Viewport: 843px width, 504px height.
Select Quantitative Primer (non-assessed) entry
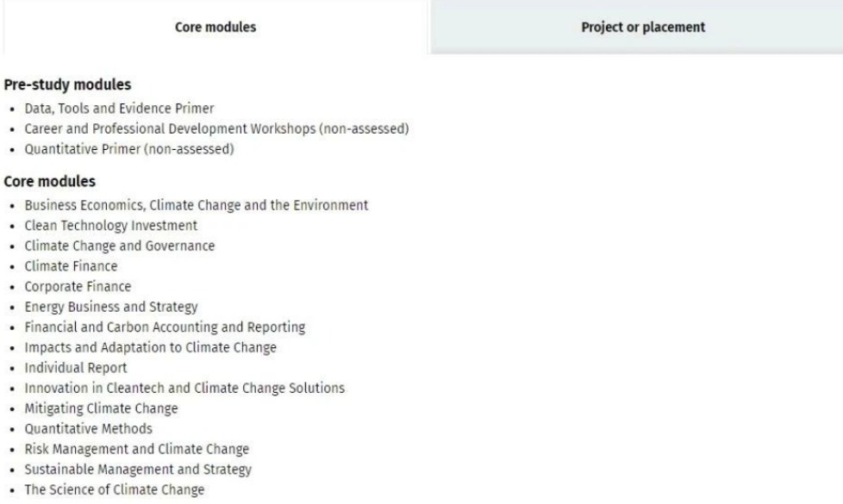pyautogui.click(x=129, y=149)
